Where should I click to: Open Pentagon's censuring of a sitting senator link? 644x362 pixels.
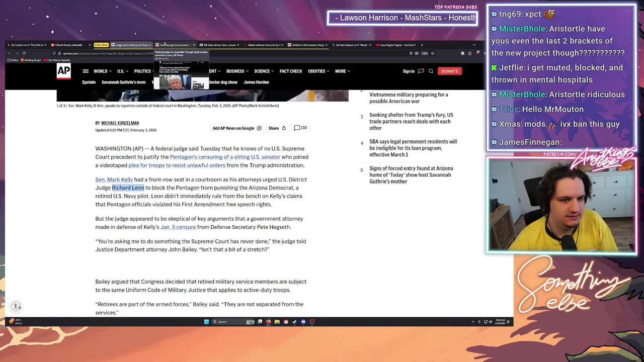225,157
